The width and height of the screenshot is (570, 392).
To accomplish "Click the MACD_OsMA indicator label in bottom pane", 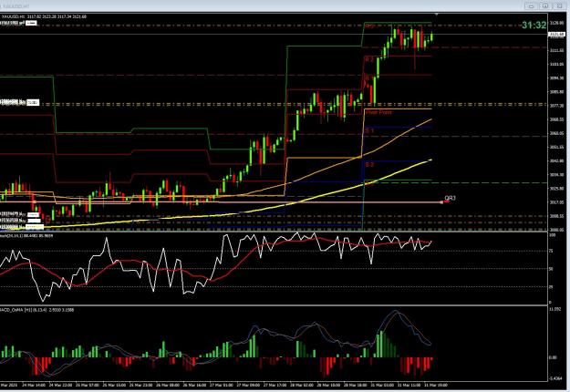I will 36,310.
